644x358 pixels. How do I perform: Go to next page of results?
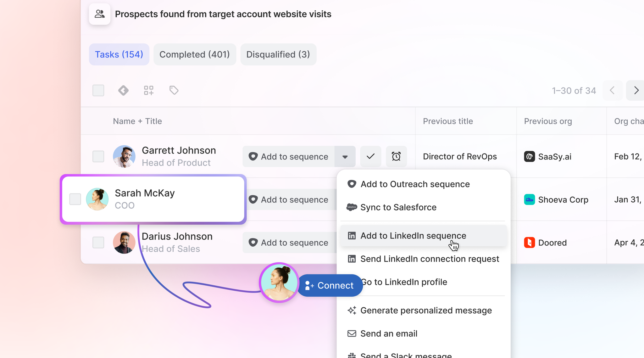pos(636,91)
